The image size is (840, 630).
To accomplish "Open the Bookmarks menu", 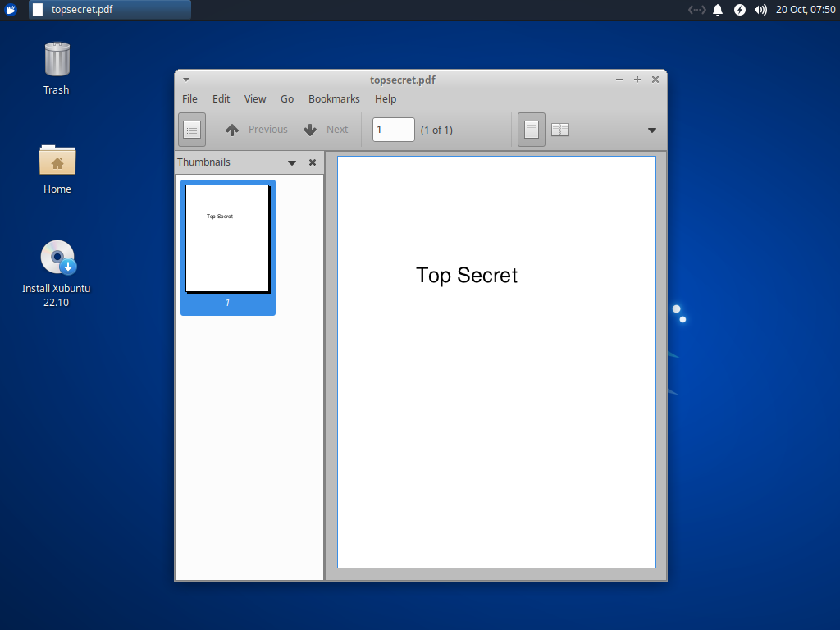I will pyautogui.click(x=334, y=98).
